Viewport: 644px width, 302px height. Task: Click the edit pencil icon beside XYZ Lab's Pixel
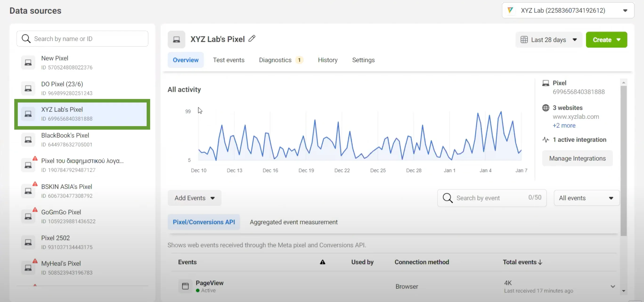coord(252,38)
